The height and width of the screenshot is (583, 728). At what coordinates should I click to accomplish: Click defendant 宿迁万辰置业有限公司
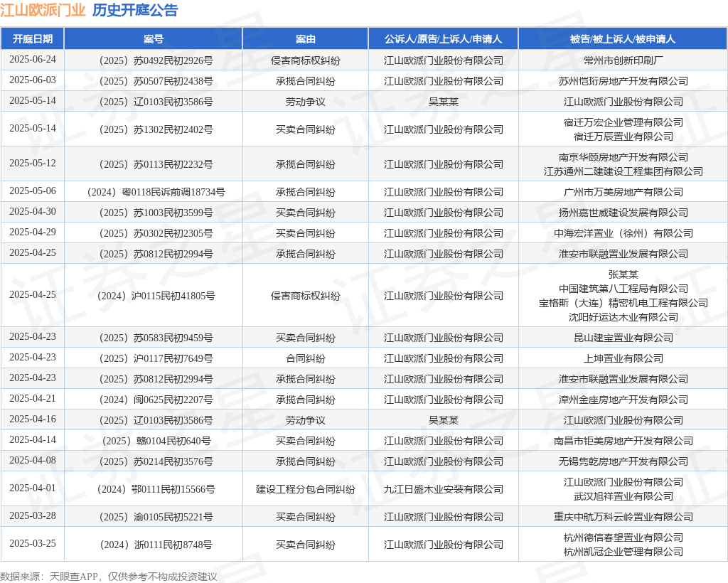[623, 137]
